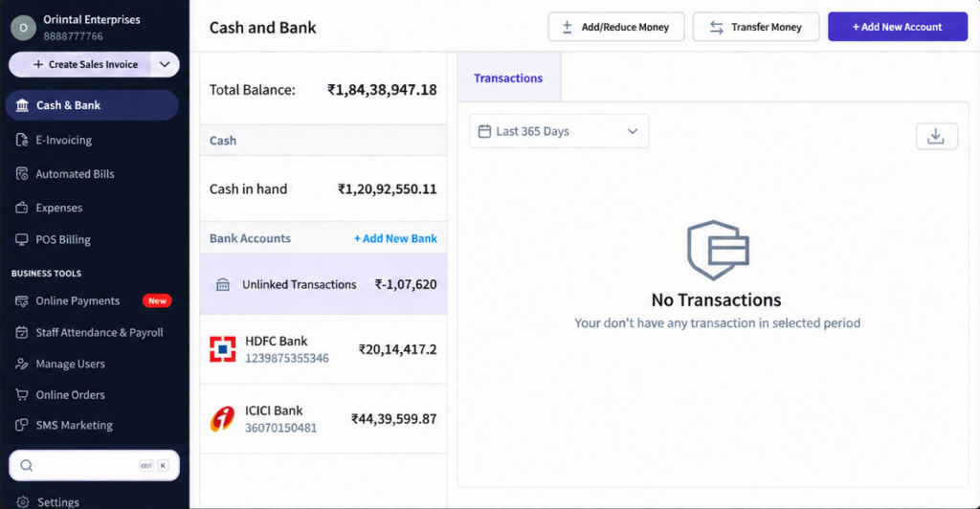The width and height of the screenshot is (980, 509).
Task: Click the ctrl K shortcut hint
Action: (x=154, y=465)
